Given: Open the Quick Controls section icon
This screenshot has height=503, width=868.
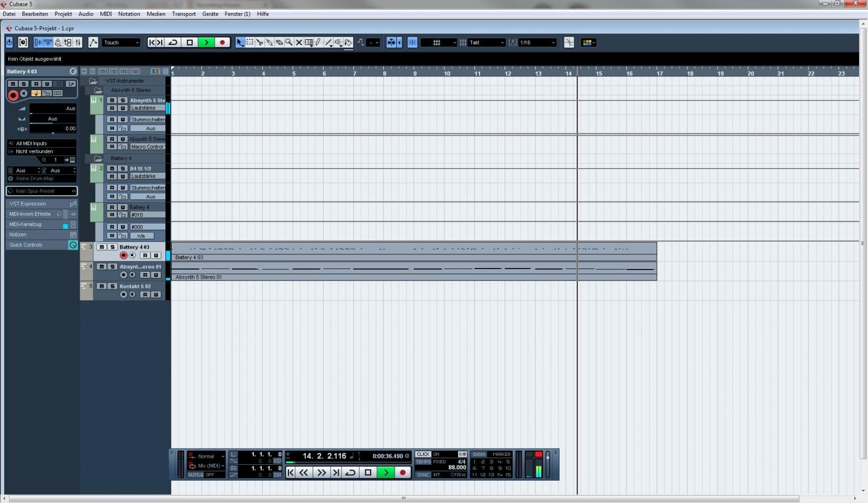Looking at the screenshot, I should tap(73, 245).
